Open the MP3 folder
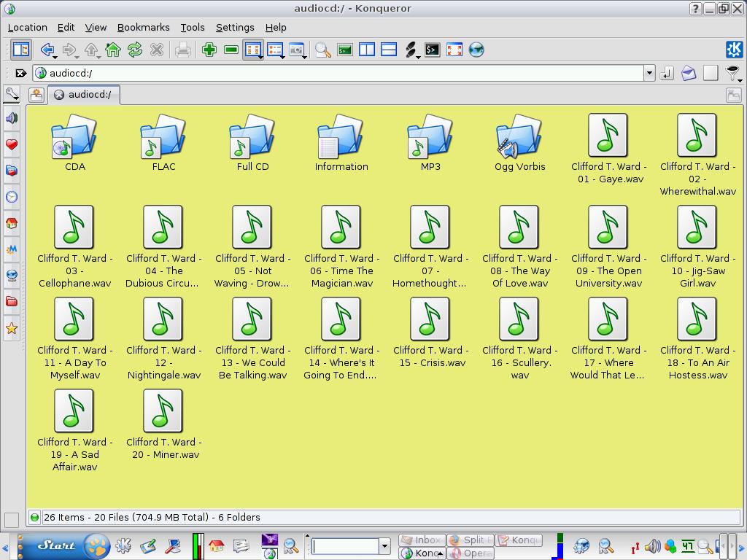747x560 pixels. click(430, 143)
